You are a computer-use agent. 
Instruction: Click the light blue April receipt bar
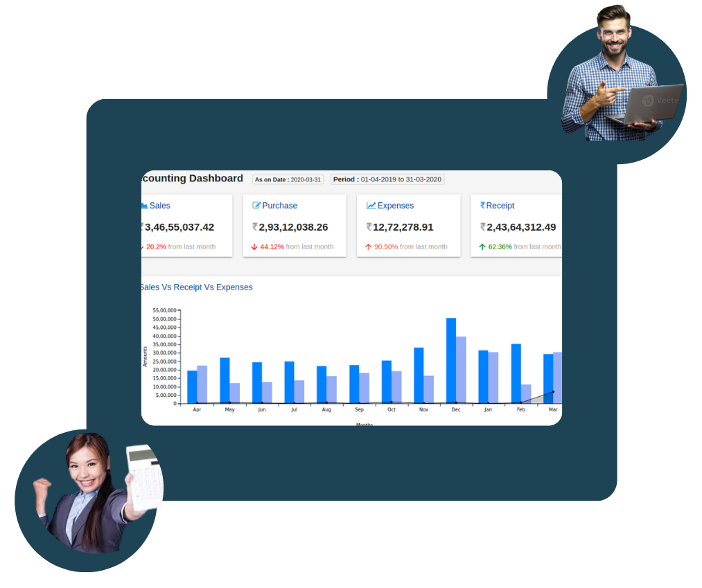click(x=202, y=384)
